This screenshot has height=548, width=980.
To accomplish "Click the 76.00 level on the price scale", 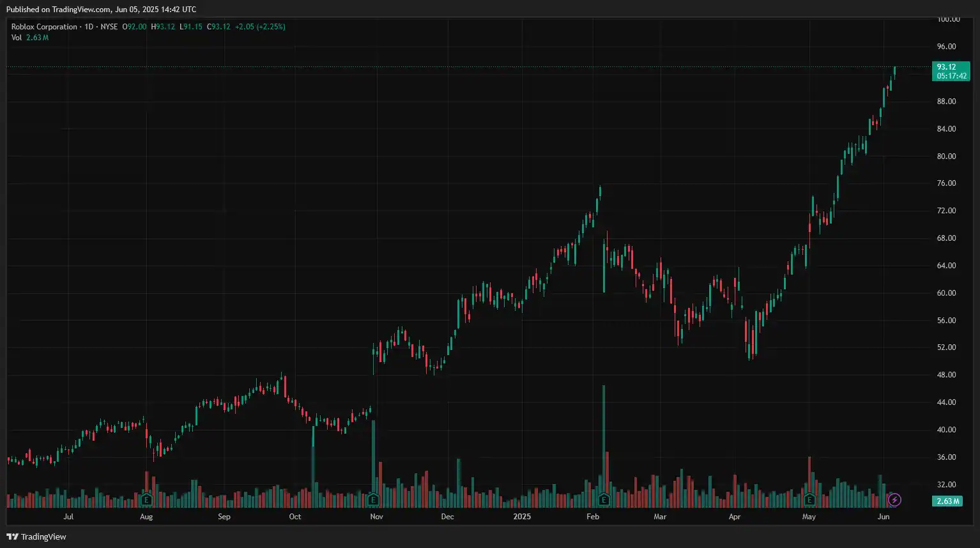I will [946, 183].
